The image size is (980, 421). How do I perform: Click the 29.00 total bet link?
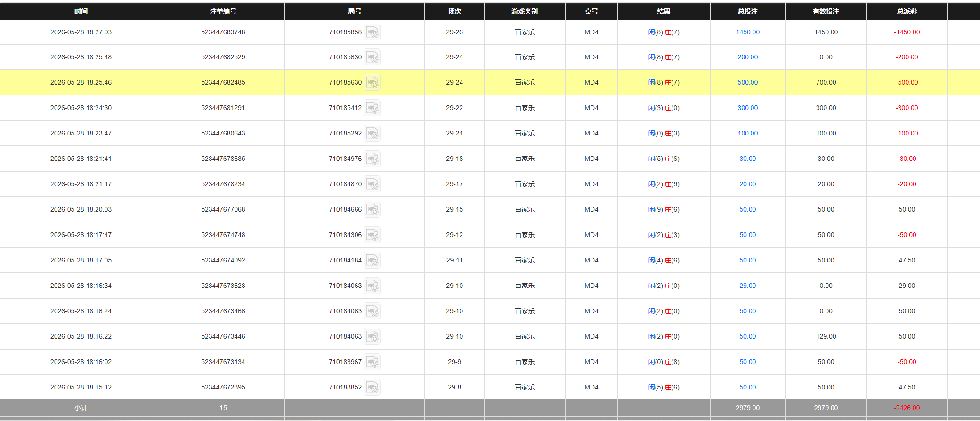tap(747, 286)
